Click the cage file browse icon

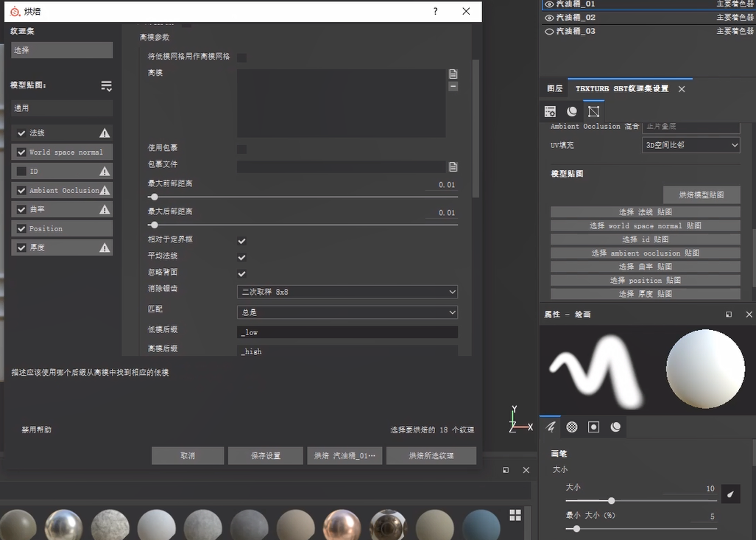(x=453, y=166)
